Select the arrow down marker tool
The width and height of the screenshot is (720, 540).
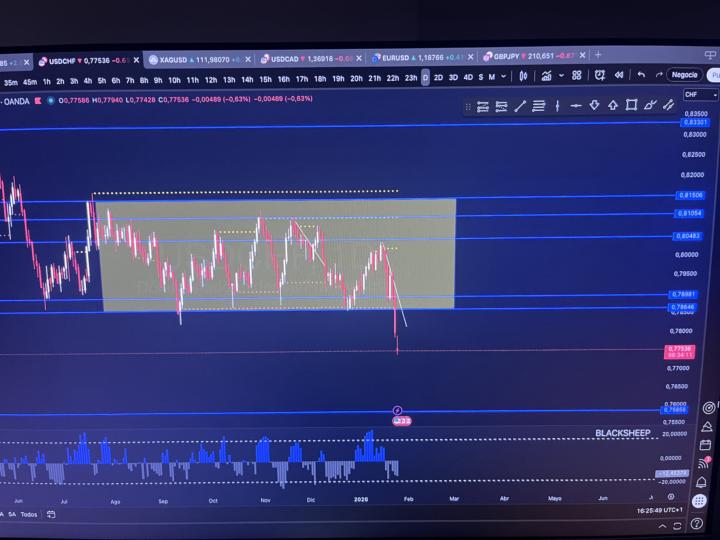(x=594, y=106)
